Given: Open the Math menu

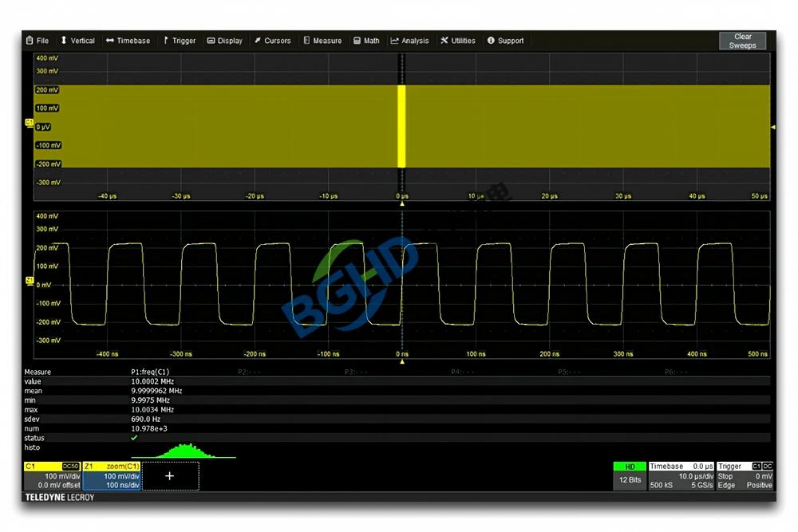Looking at the screenshot, I should (367, 41).
